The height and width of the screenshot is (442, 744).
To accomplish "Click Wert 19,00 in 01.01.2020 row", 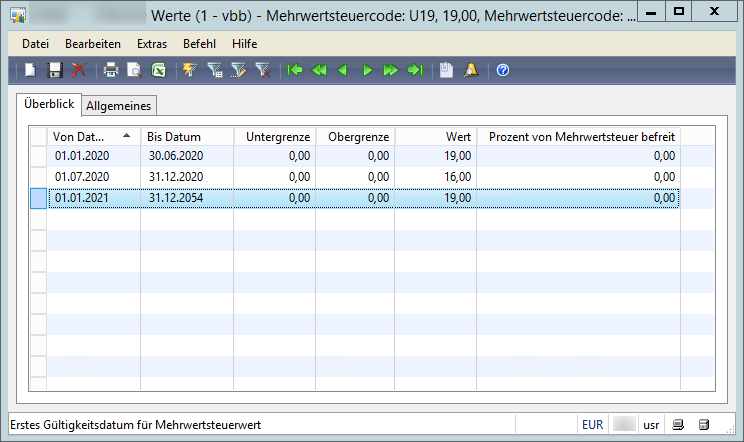I will [436, 156].
